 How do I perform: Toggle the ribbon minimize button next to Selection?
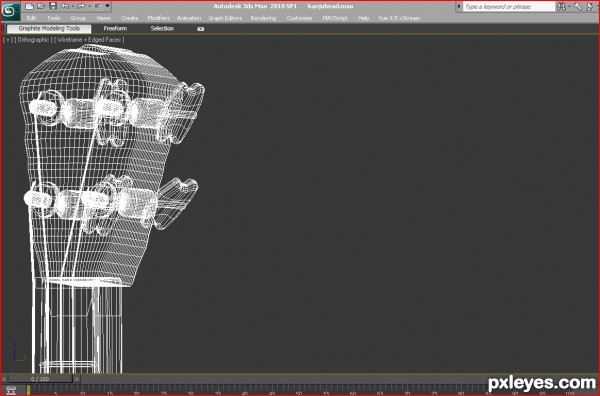(201, 29)
